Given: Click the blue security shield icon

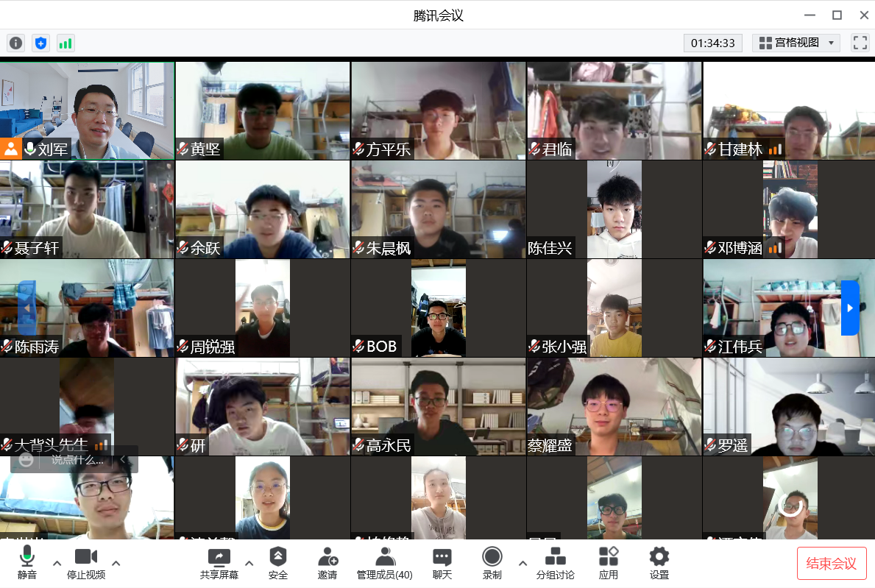Looking at the screenshot, I should (x=41, y=43).
